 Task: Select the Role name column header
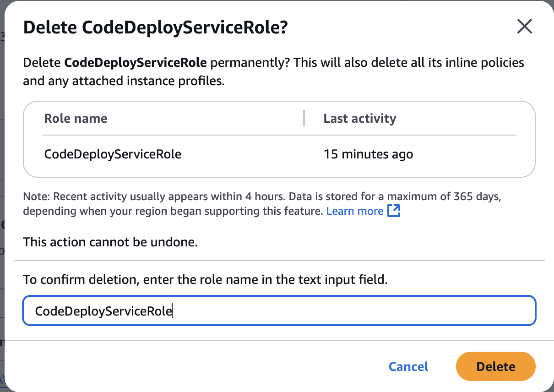point(76,118)
